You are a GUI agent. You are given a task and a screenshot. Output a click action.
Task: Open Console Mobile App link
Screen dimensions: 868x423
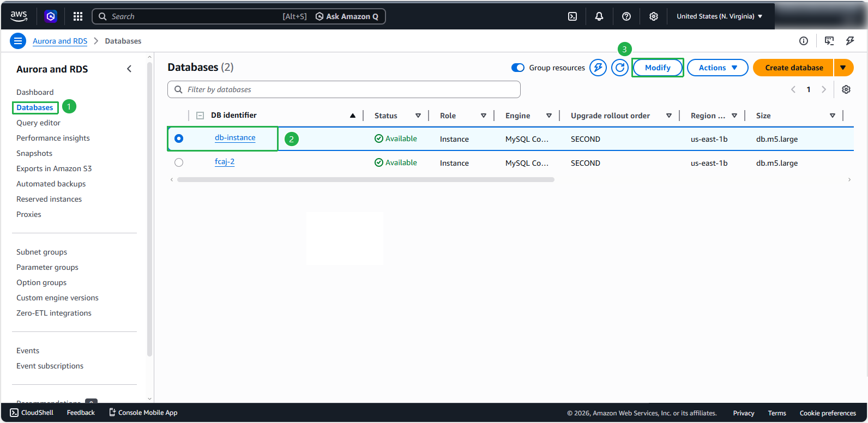pos(143,413)
